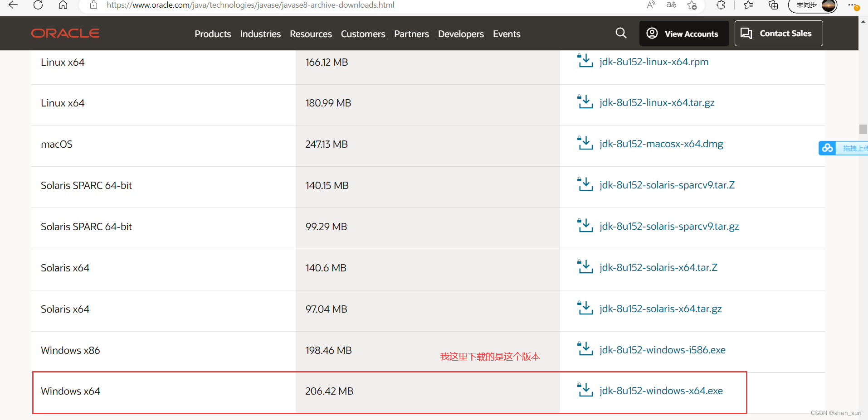View site info via the padlock icon
Screen dimensions: 868x420
point(93,5)
